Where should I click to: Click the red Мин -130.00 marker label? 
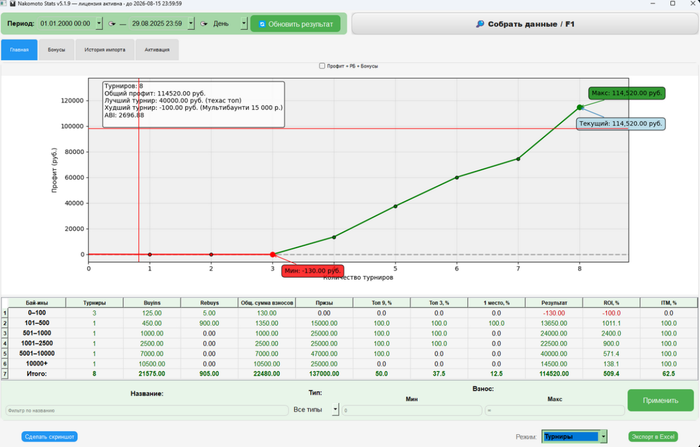pyautogui.click(x=312, y=270)
